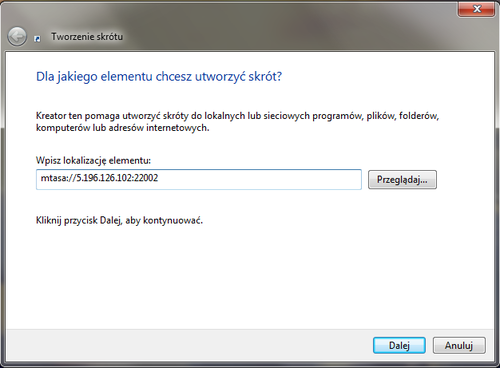500x368 pixels.
Task: Click the location input field with the mtasa address
Action: pyautogui.click(x=199, y=179)
